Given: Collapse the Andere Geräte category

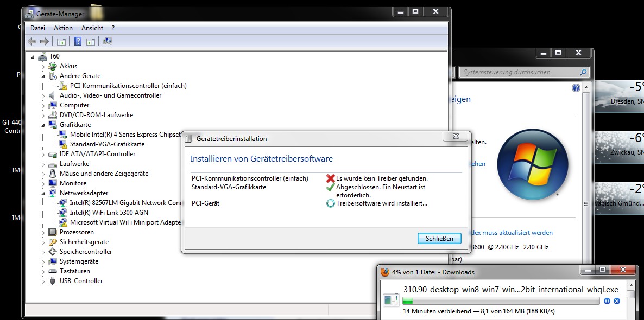Looking at the screenshot, I should coord(43,76).
